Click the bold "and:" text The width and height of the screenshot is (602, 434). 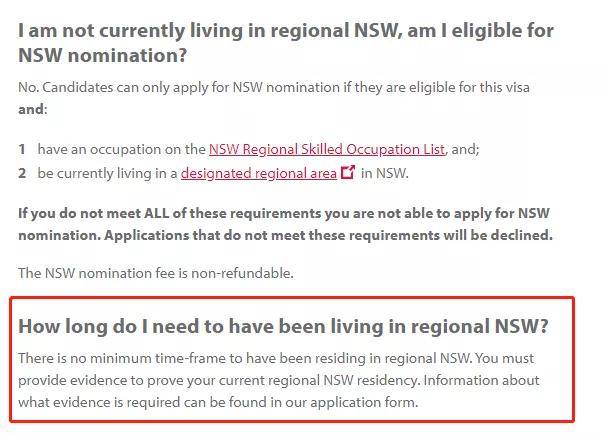coord(32,109)
